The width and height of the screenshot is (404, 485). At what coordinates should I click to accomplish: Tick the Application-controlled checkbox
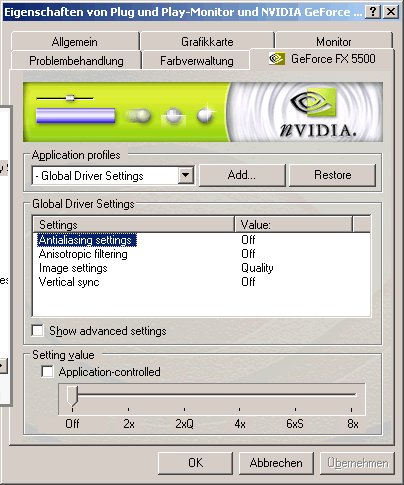(47, 372)
